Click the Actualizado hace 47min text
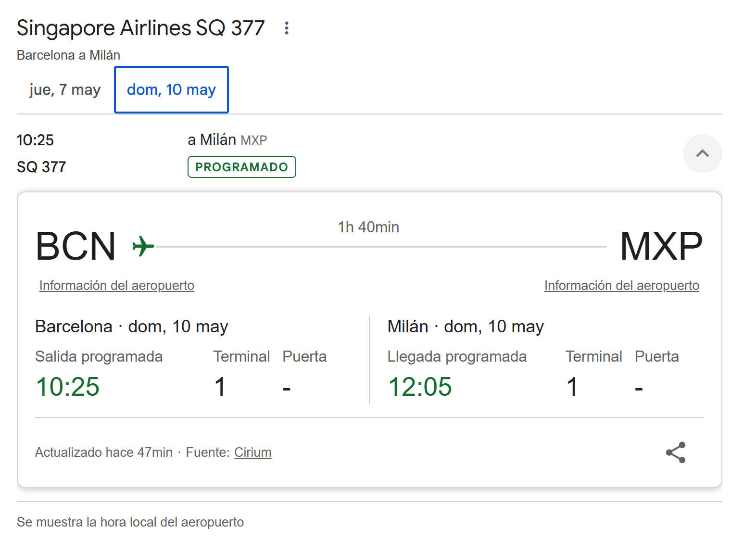 coord(104,453)
